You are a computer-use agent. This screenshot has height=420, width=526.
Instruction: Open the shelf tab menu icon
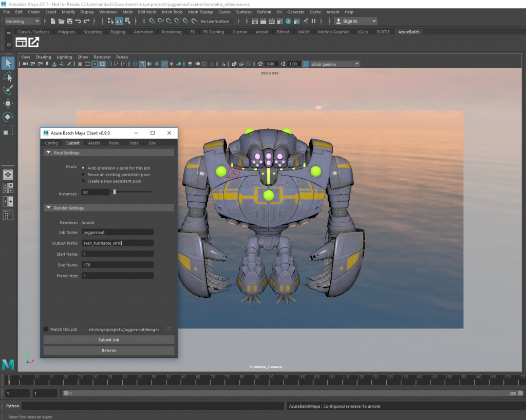(x=8, y=33)
